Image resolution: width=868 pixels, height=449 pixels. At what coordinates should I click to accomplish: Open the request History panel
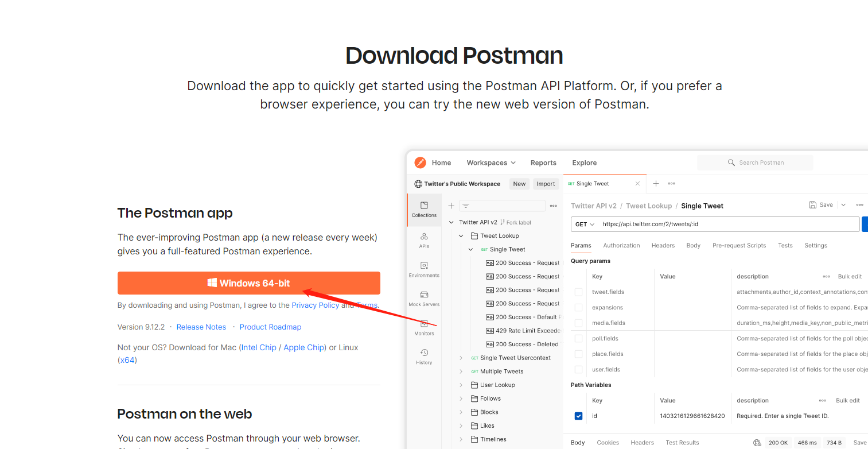click(424, 357)
